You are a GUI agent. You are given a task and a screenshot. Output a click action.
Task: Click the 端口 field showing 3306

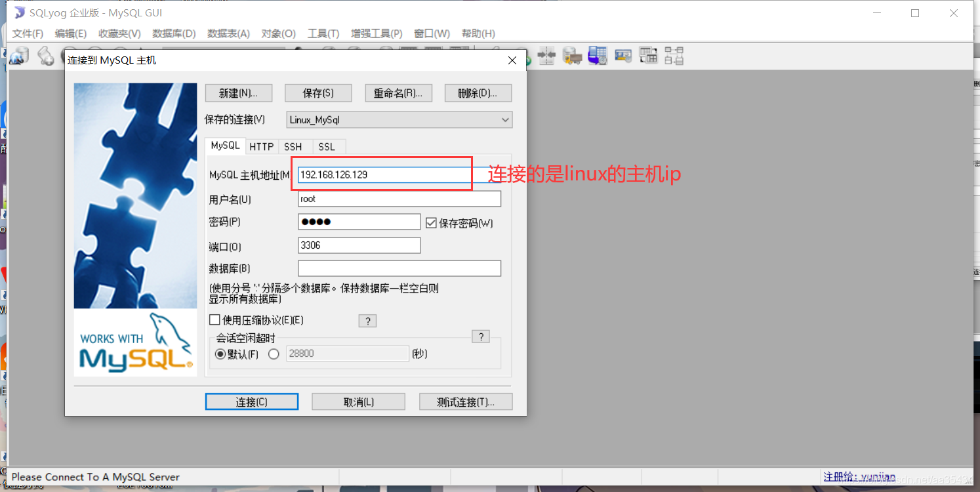tap(359, 245)
